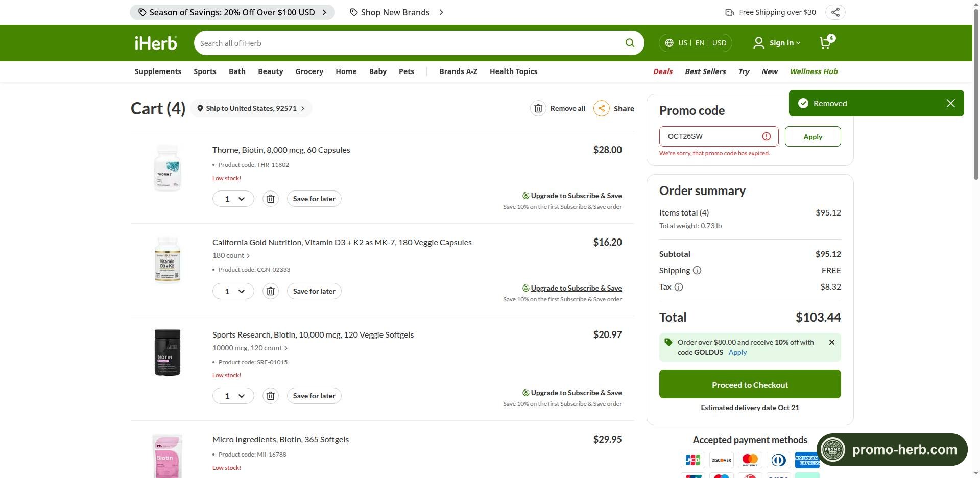Viewport: 980px width, 478px height.
Task: Change Ship to United States, 92571
Action: 251,108
